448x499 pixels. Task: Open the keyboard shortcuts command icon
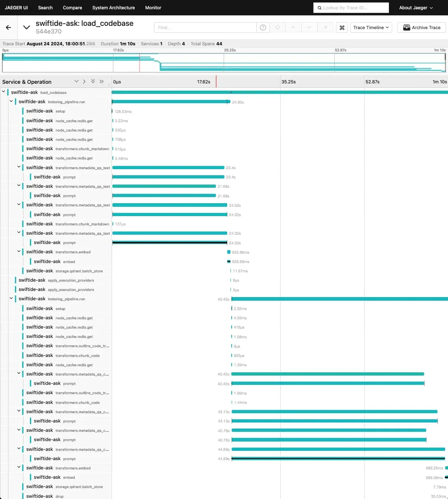click(x=342, y=28)
